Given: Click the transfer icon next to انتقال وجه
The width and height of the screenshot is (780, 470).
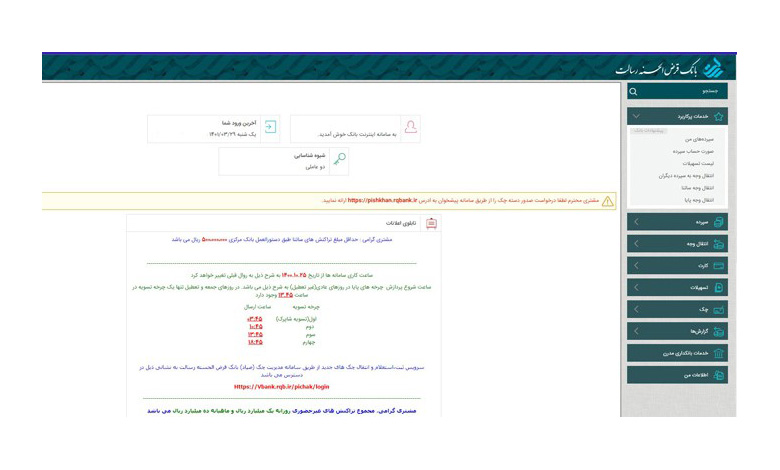Looking at the screenshot, I should tap(718, 244).
